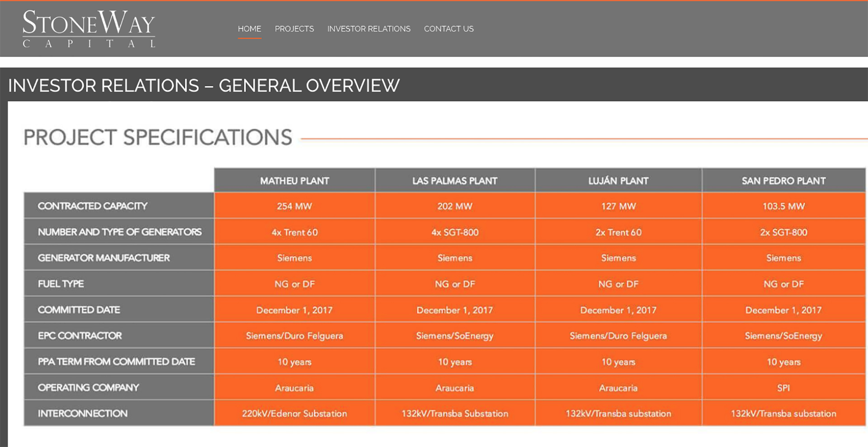The image size is (868, 447).
Task: Click the NUMBER AND TYPE OF GENERATORS label
Action: coord(119,232)
